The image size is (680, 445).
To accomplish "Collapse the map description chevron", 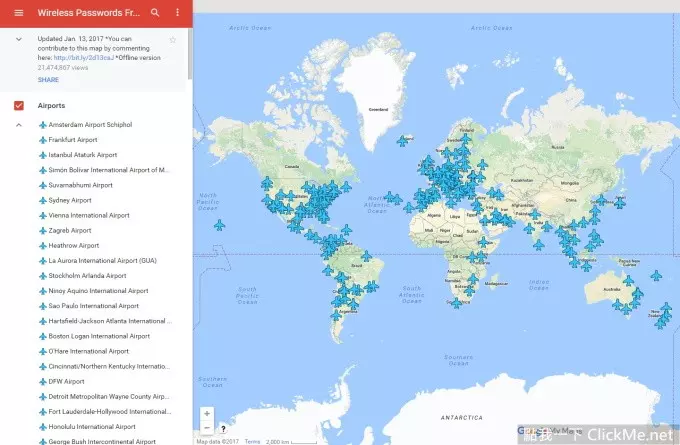I will (19, 39).
